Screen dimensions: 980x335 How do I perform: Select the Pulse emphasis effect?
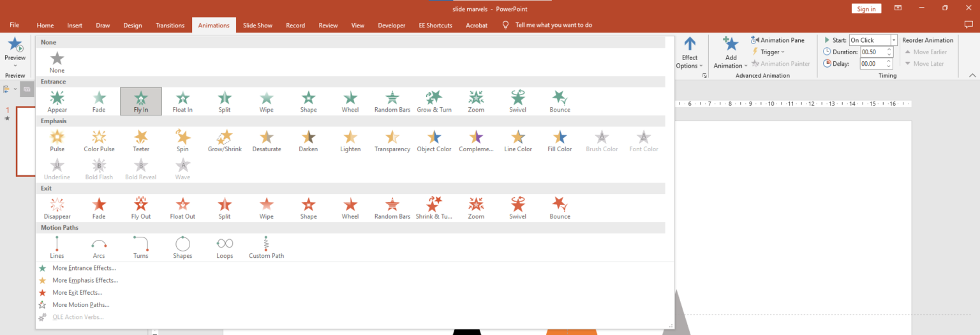coord(57,141)
